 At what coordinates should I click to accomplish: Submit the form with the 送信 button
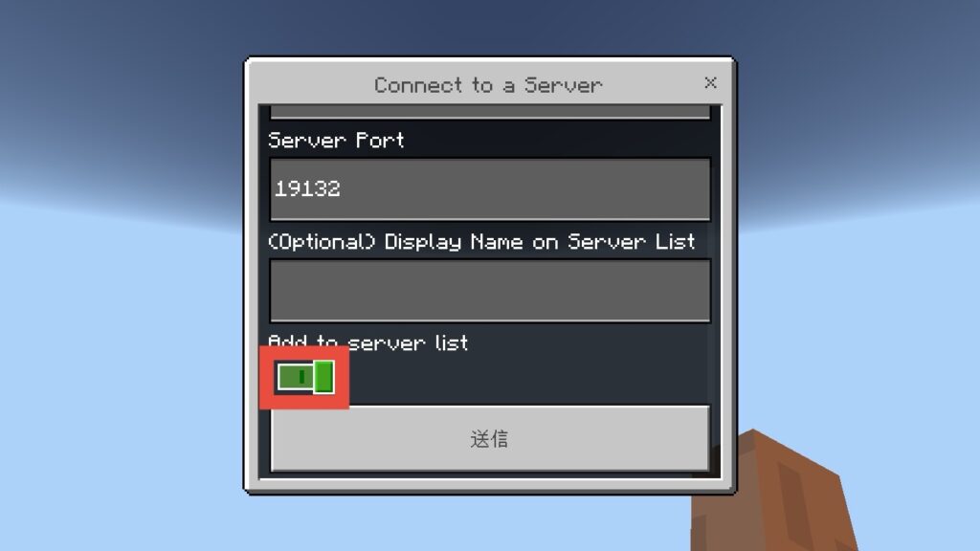(489, 438)
